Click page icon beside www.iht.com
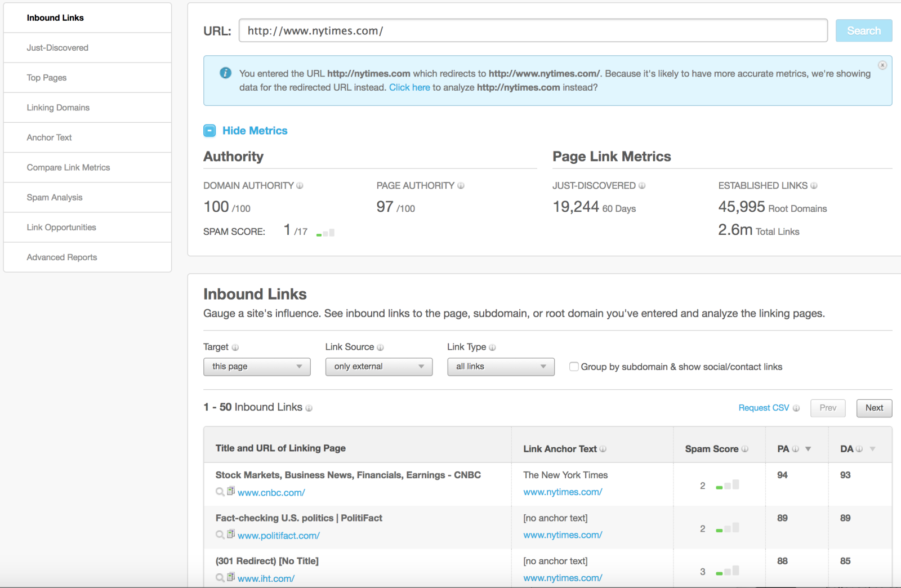The height and width of the screenshot is (588, 901). click(231, 577)
